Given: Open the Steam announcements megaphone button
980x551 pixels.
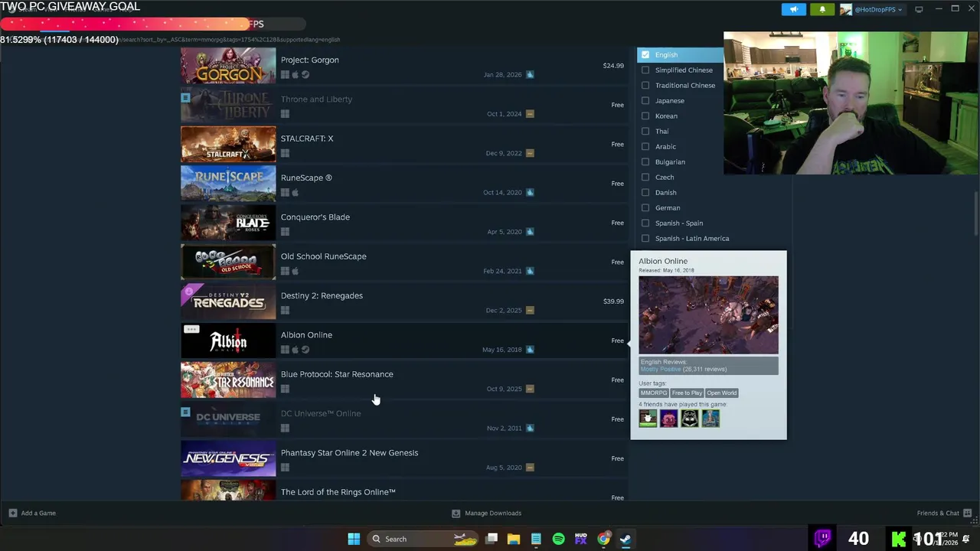Looking at the screenshot, I should click(793, 9).
